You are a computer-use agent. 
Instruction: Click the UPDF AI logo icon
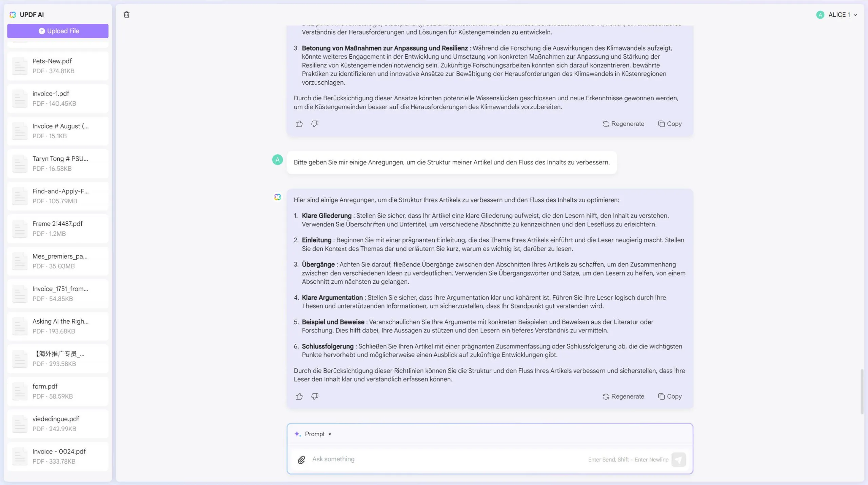tap(13, 14)
